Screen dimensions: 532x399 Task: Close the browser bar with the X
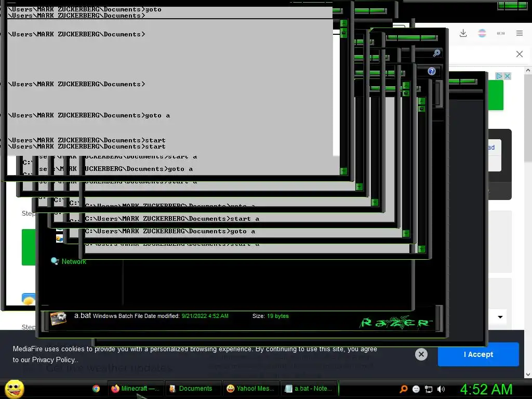[x=520, y=54]
